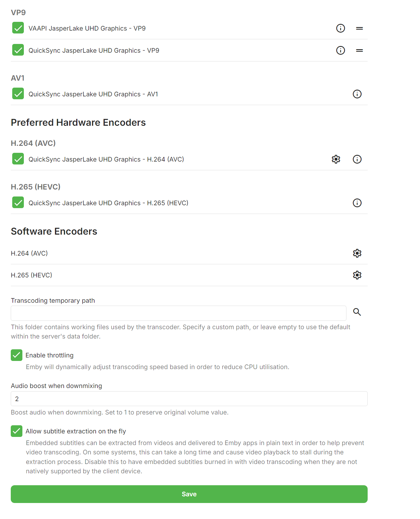Screen dimensions: 420x519
Task: Uncheck QuickSync H.265 (HEVC) hardware encoder
Action: tap(18, 203)
